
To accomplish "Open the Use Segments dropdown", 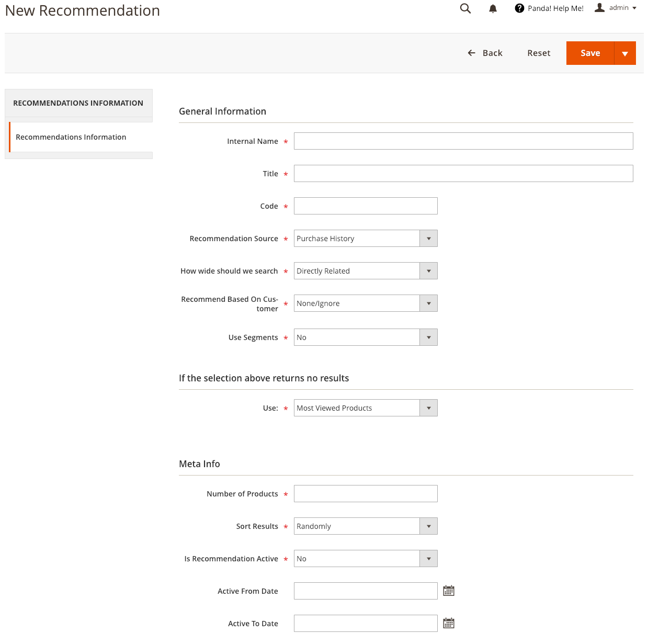I will pyautogui.click(x=366, y=337).
